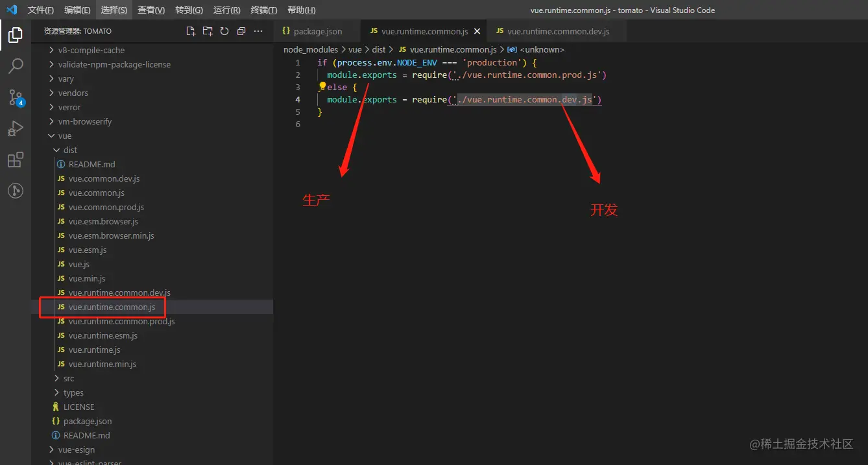The width and height of the screenshot is (868, 465).
Task: Expand the types folder
Action: tap(73, 392)
